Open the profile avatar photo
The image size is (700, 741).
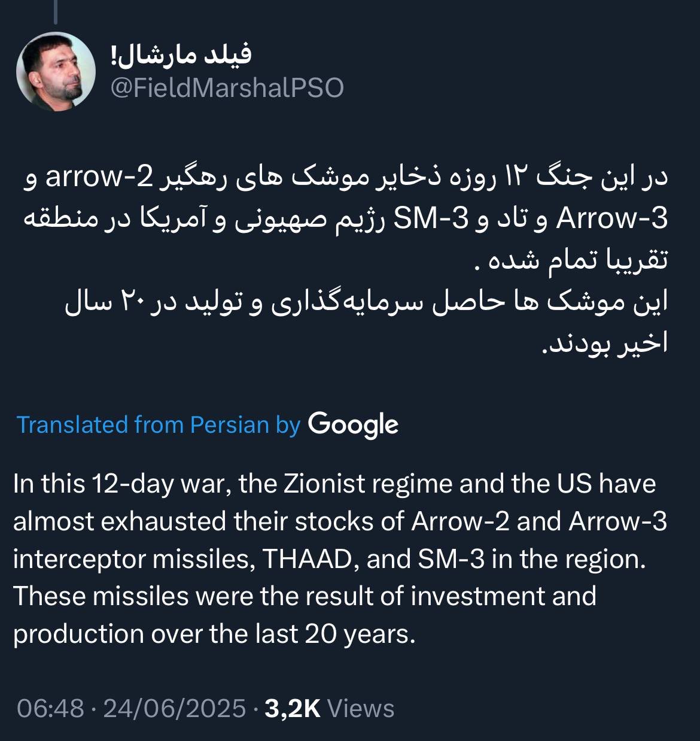pyautogui.click(x=56, y=72)
